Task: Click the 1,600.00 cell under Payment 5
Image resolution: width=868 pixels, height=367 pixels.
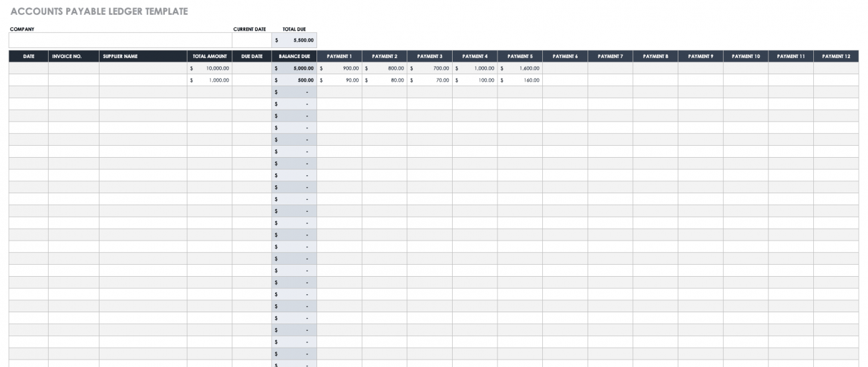Action: [x=519, y=68]
